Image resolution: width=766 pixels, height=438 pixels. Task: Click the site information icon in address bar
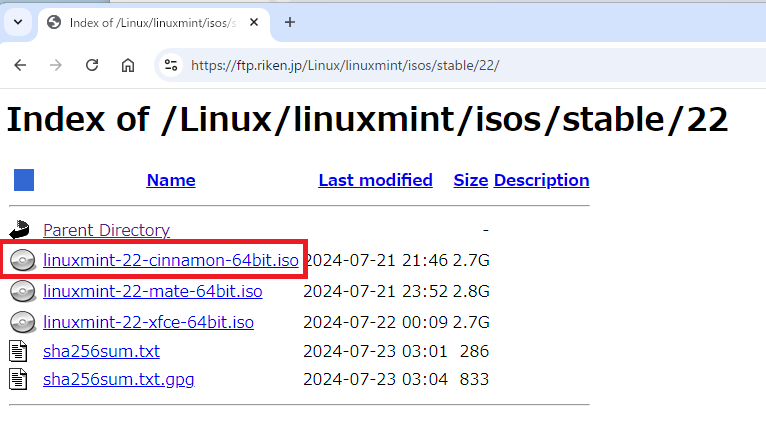coord(171,65)
